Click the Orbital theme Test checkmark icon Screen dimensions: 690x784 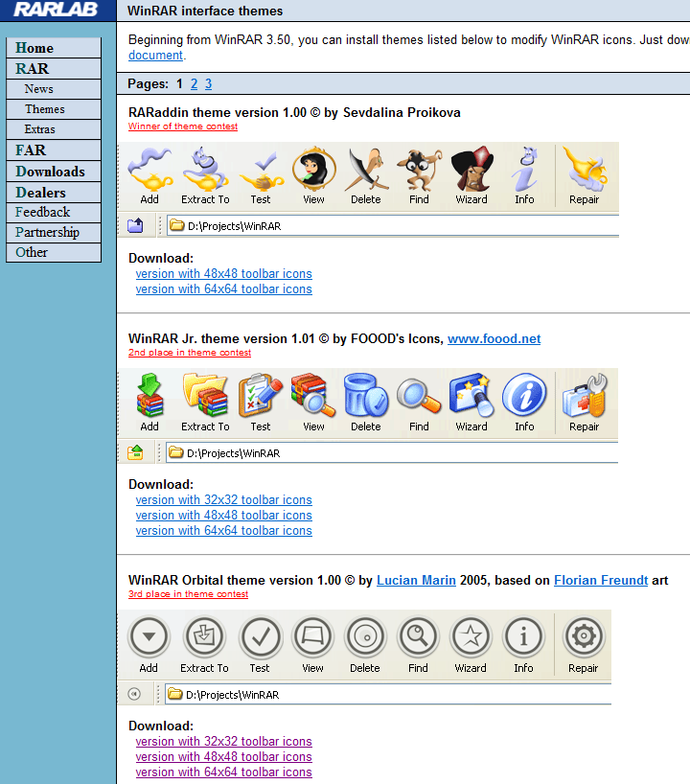[x=260, y=636]
